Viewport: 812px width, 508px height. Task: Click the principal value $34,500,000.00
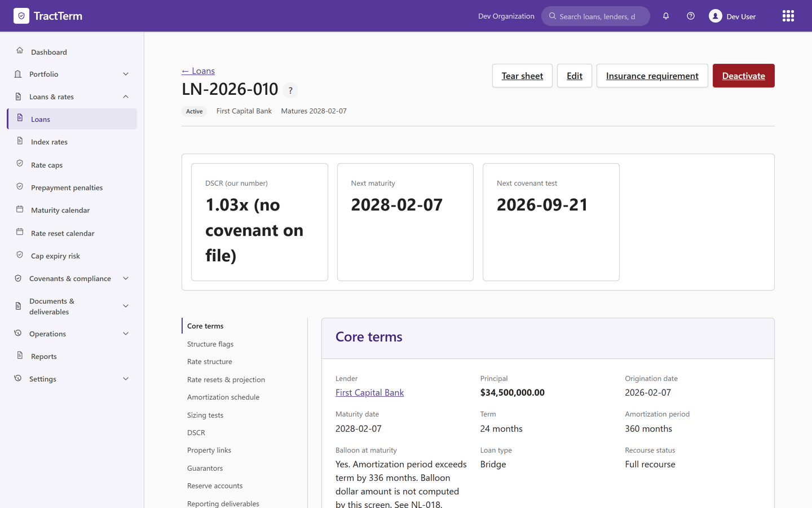pos(513,392)
